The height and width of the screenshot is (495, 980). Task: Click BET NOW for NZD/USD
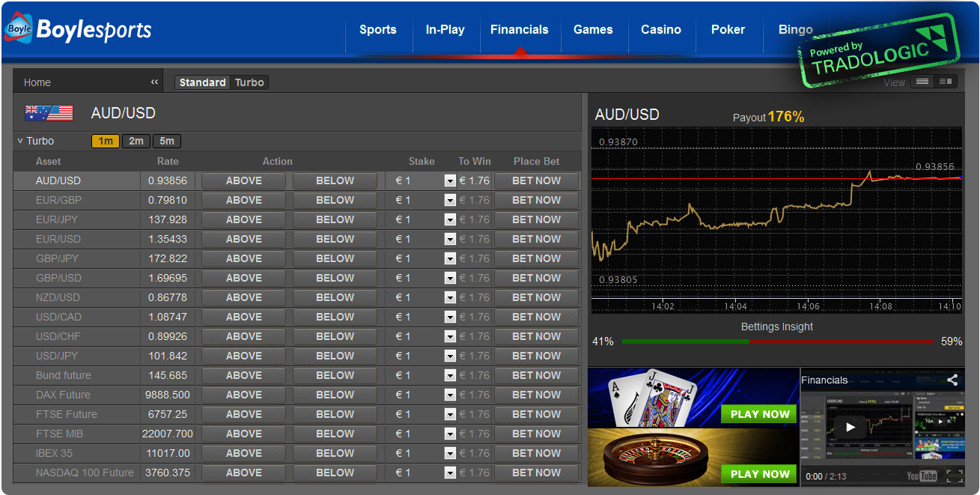[537, 297]
